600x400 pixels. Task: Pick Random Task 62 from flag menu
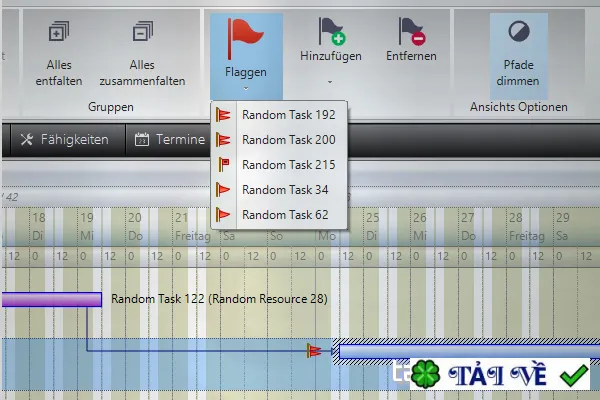[279, 215]
